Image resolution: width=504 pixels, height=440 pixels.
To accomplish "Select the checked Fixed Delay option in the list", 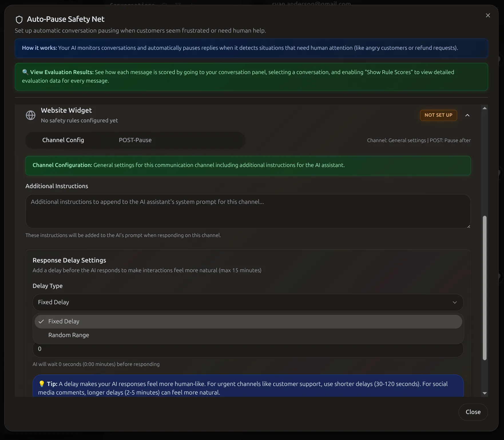I will click(x=248, y=321).
